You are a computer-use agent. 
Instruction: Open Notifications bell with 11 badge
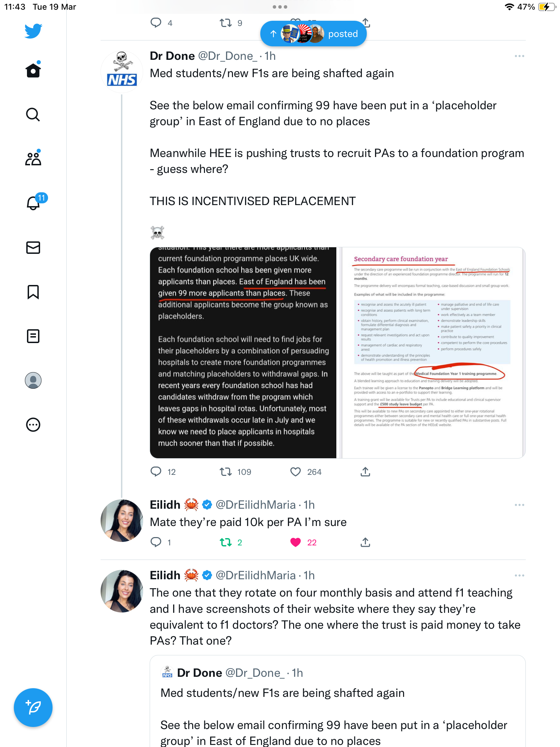pos(33,203)
